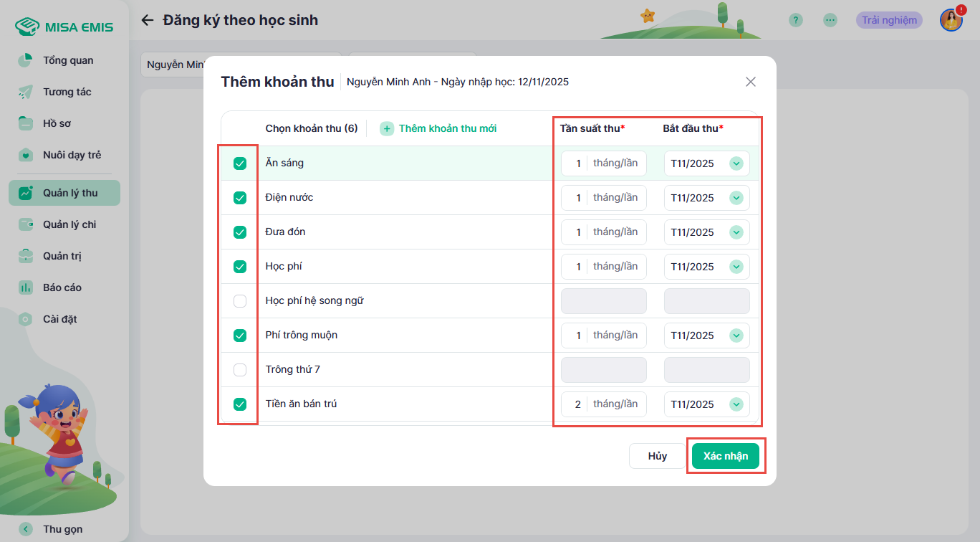The image size is (980, 542).
Task: Enable the Học phí hệ song ngữ checkbox
Action: point(240,301)
